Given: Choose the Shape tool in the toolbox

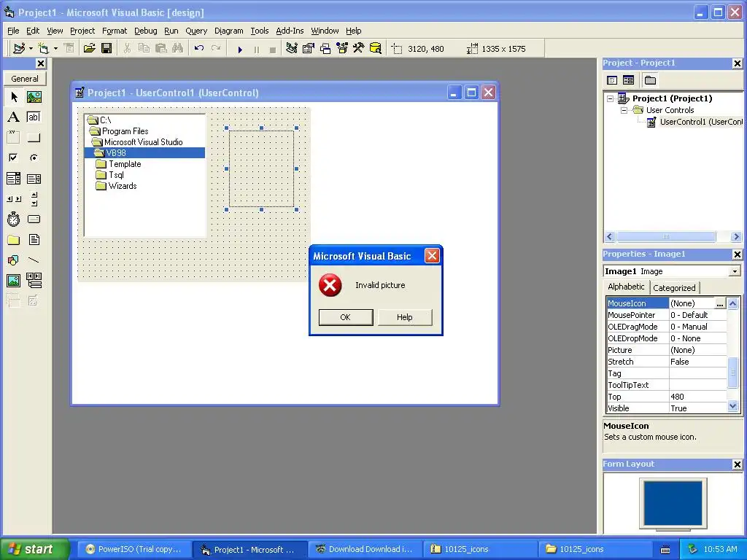Looking at the screenshot, I should [x=14, y=260].
